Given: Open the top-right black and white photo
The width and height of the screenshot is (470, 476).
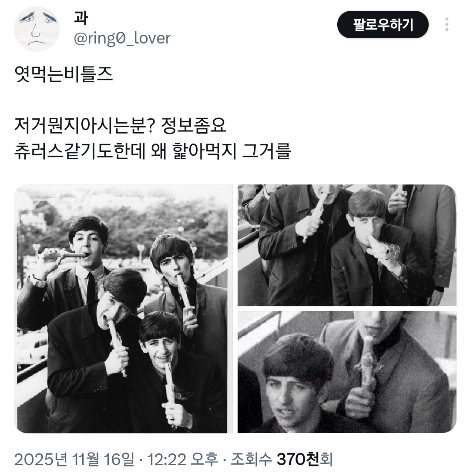Looking at the screenshot, I should tap(347, 245).
